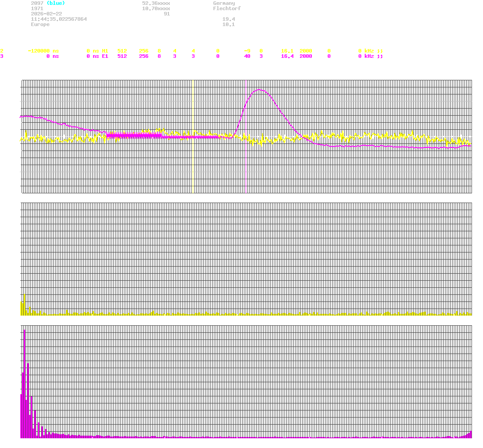Click the Gain value 16.1 for channel 2
This screenshot has height=448, width=483.
(286, 51)
